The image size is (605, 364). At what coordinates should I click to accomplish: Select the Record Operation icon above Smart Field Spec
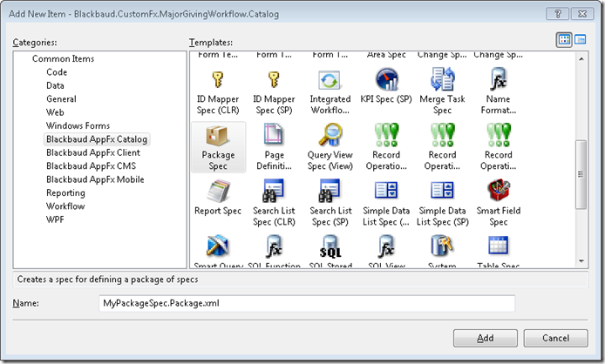pyautogui.click(x=498, y=135)
